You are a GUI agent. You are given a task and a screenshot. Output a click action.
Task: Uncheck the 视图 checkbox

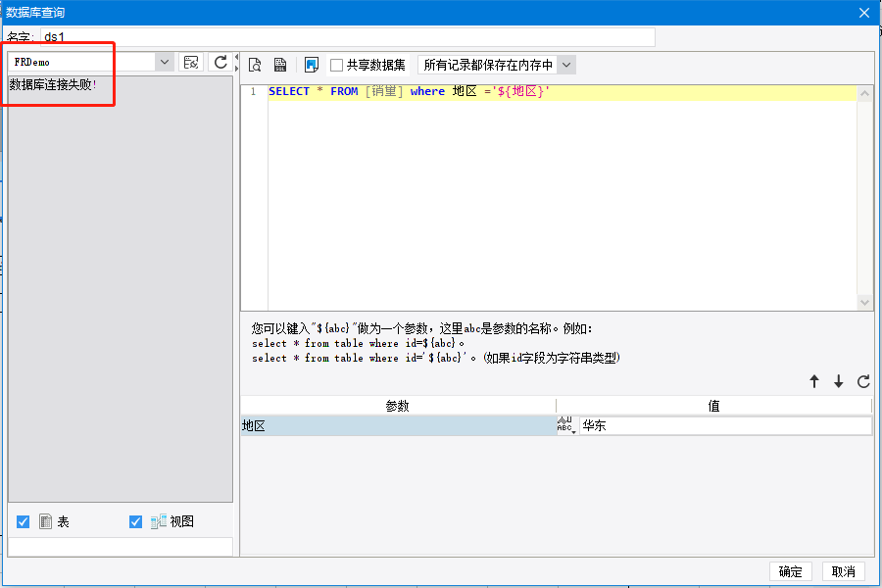135,521
